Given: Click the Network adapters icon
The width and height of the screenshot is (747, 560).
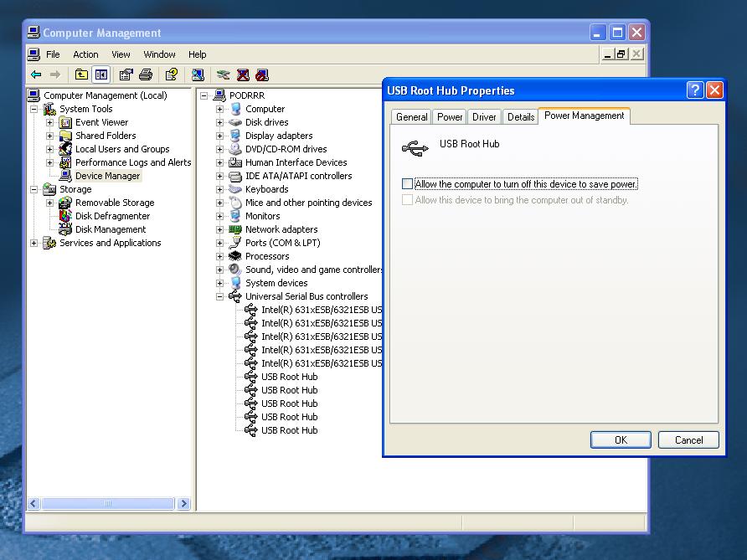Looking at the screenshot, I should [235, 229].
